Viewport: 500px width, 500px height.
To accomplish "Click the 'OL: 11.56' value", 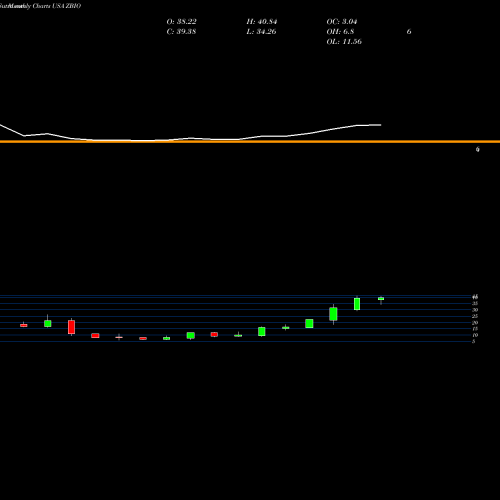I will click(x=344, y=42).
